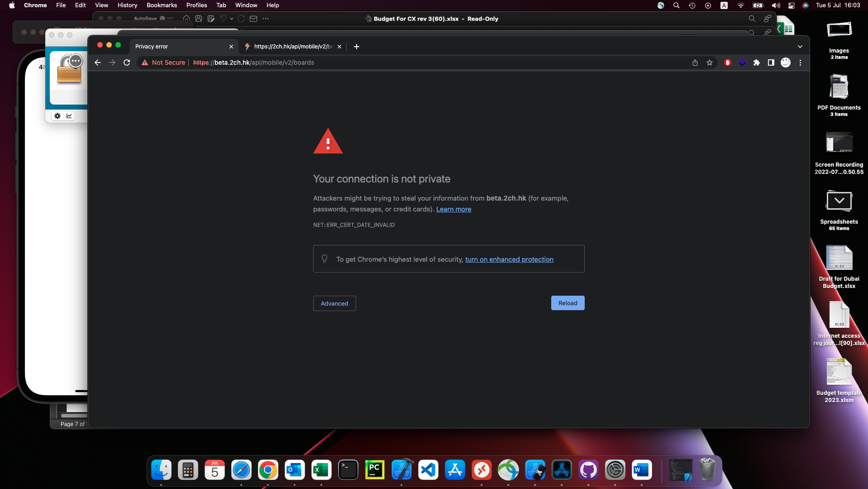Open the Extensions puzzle piece menu
The image size is (868, 489).
757,62
